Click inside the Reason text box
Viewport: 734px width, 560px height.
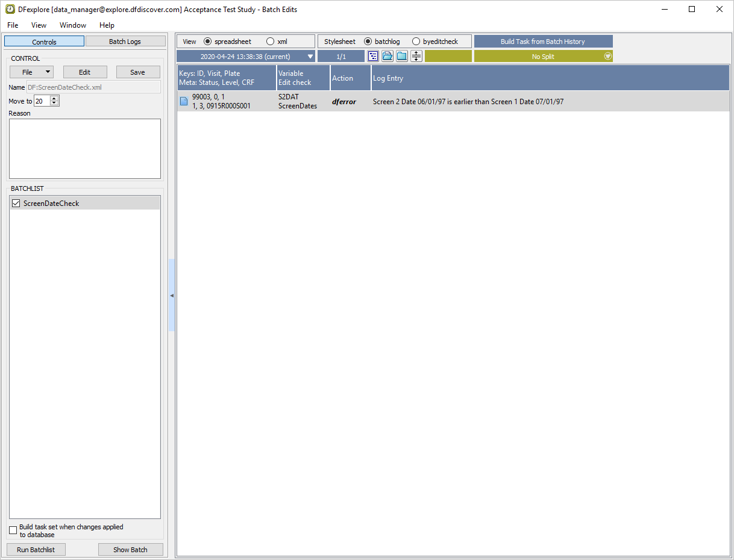coord(85,148)
